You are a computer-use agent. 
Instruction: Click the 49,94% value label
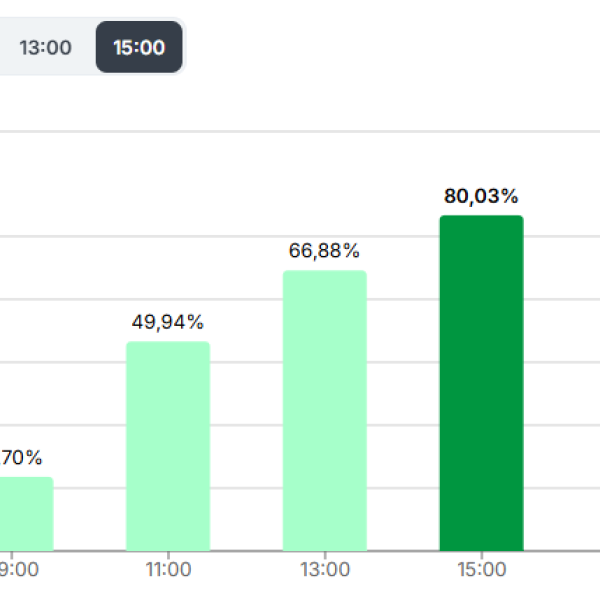click(168, 322)
